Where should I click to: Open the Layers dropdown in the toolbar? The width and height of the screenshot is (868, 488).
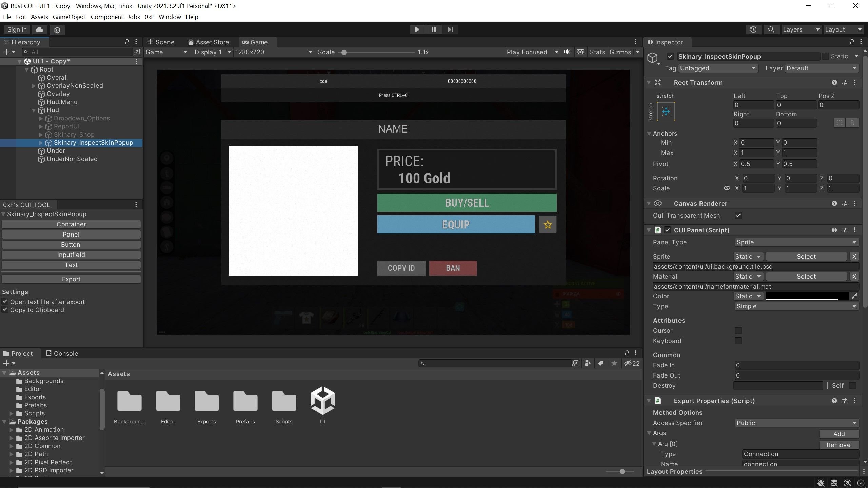pyautogui.click(x=801, y=29)
